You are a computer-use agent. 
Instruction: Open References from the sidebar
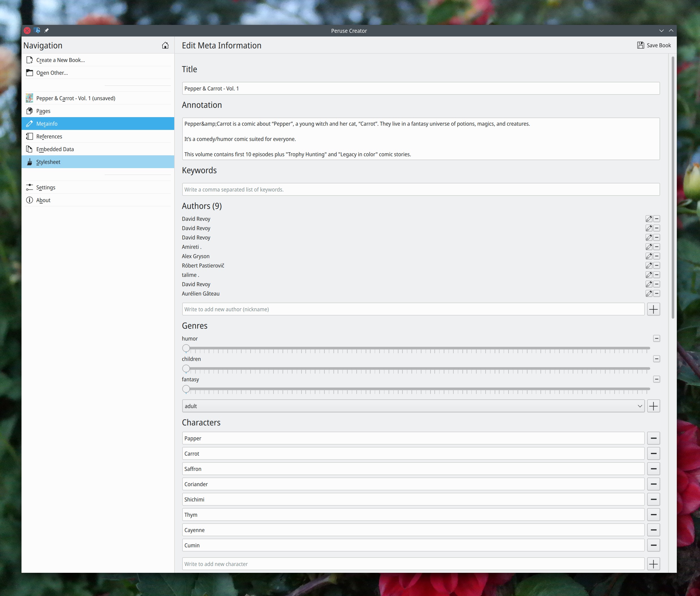[x=49, y=136]
